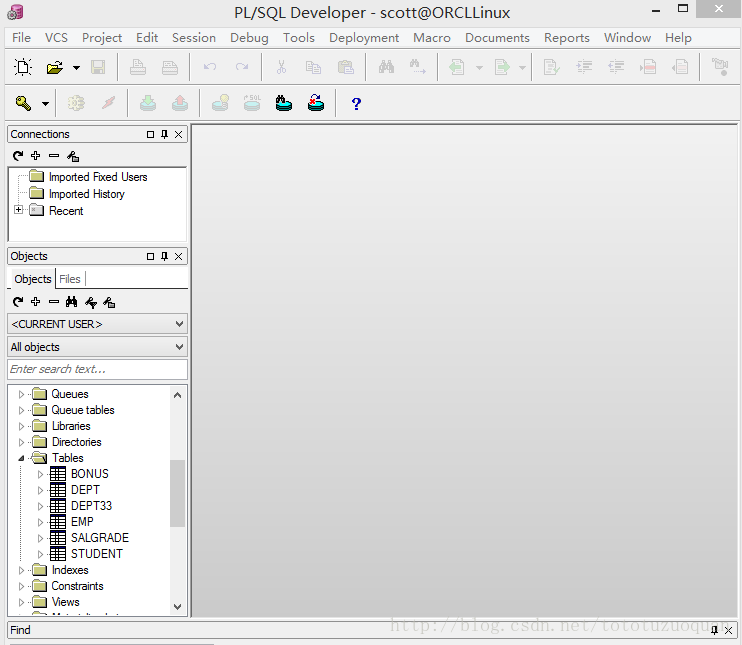This screenshot has height=645, width=742.
Task: Select the STUDENT table
Action: 97,554
